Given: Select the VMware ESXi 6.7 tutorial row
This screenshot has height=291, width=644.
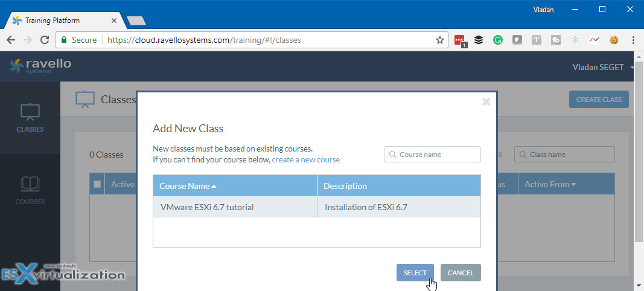Looking at the screenshot, I should [317, 206].
